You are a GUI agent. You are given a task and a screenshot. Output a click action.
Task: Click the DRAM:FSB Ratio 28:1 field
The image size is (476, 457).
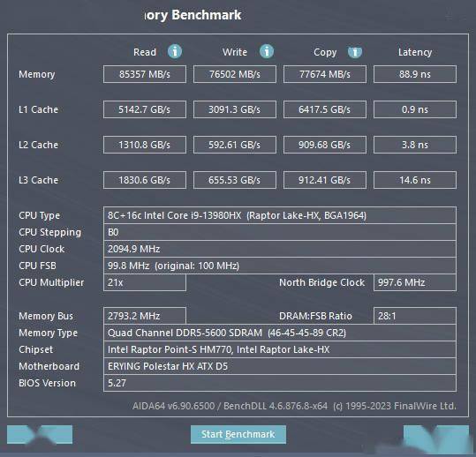415,316
